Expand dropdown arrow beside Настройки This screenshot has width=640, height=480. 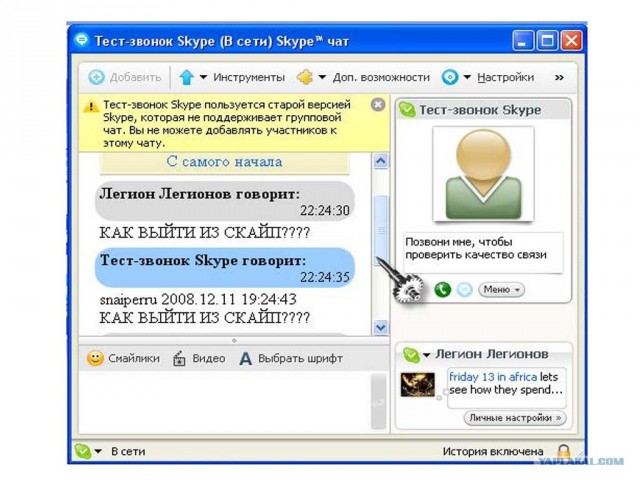467,77
